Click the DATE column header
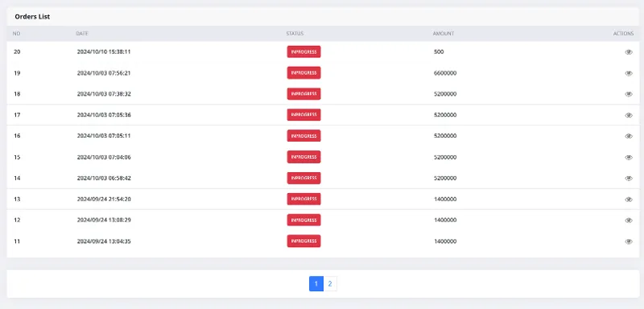The height and width of the screenshot is (309, 644). pos(82,34)
